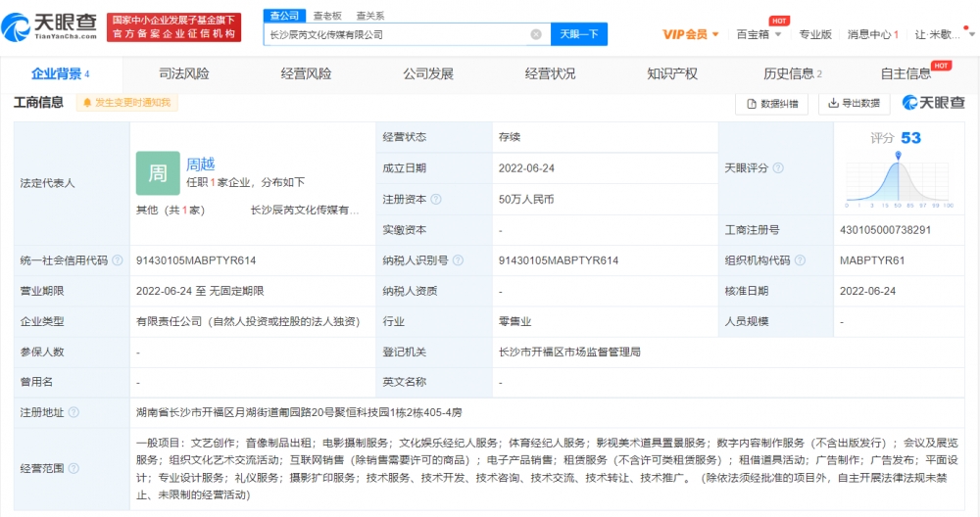Select the 查关系 search tab
Screen dimensions: 980x517
click(370, 16)
